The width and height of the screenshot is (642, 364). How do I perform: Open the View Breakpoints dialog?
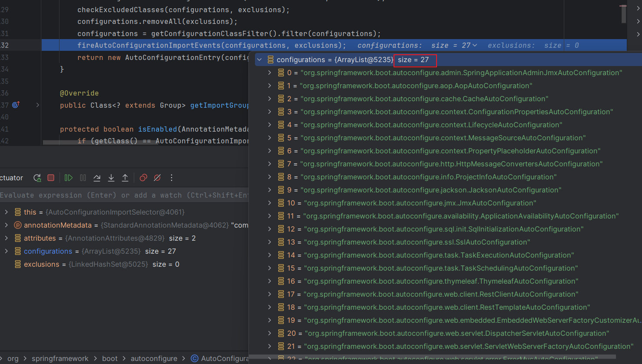pyautogui.click(x=143, y=178)
